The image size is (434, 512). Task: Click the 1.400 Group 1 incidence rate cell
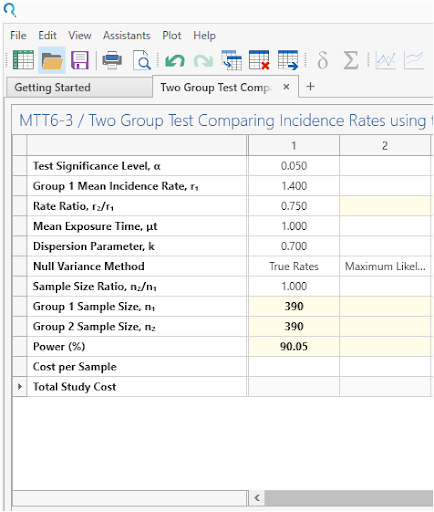(x=294, y=186)
